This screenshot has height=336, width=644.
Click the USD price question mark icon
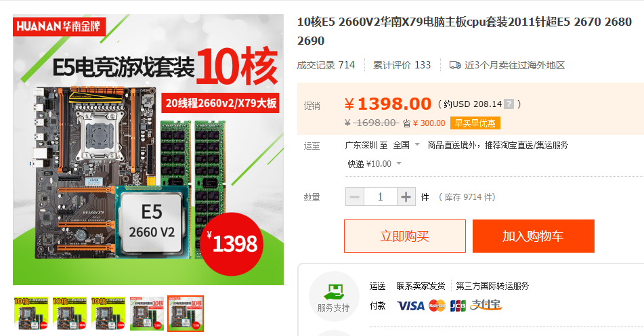(x=509, y=104)
